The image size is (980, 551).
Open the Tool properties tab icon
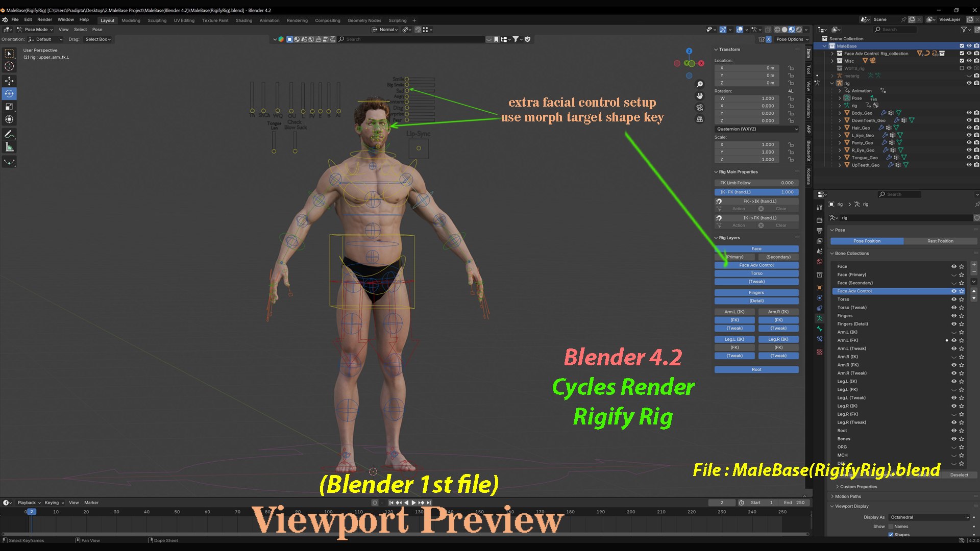pos(819,208)
